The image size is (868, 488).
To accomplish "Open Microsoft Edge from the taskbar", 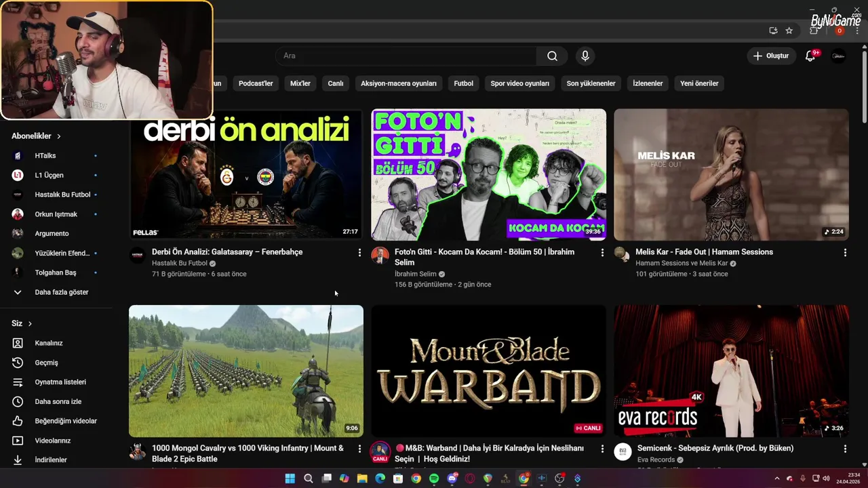I will coord(380,479).
